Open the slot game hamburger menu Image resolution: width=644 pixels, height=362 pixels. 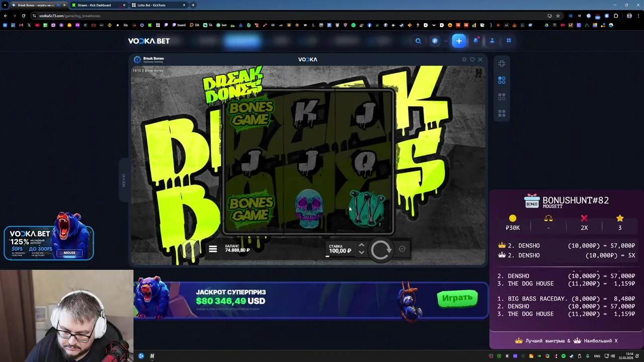pyautogui.click(x=213, y=249)
